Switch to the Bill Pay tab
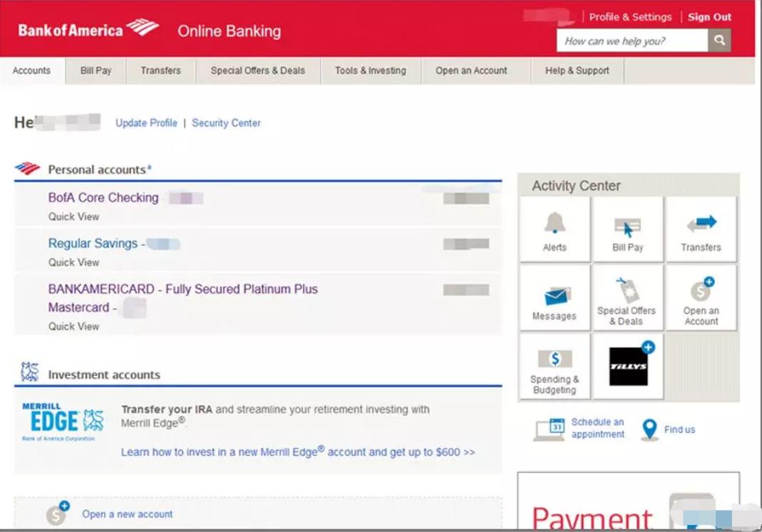Image resolution: width=762 pixels, height=532 pixels. coord(95,71)
